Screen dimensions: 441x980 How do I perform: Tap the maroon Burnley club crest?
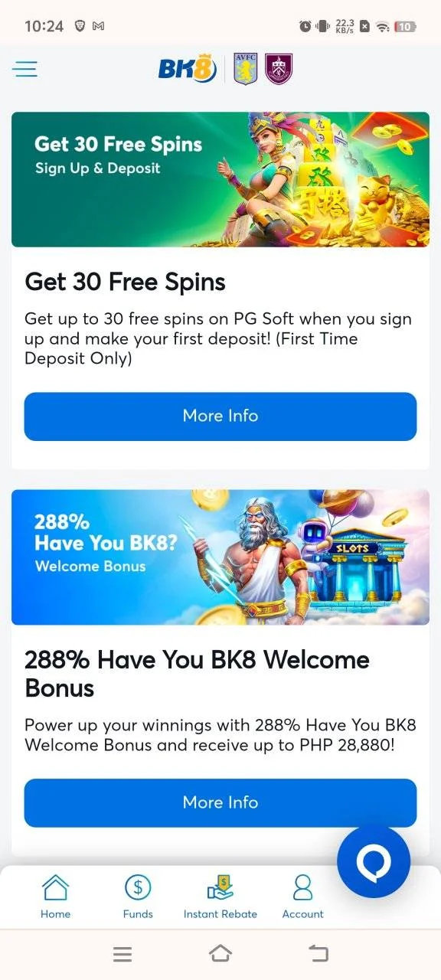(278, 69)
